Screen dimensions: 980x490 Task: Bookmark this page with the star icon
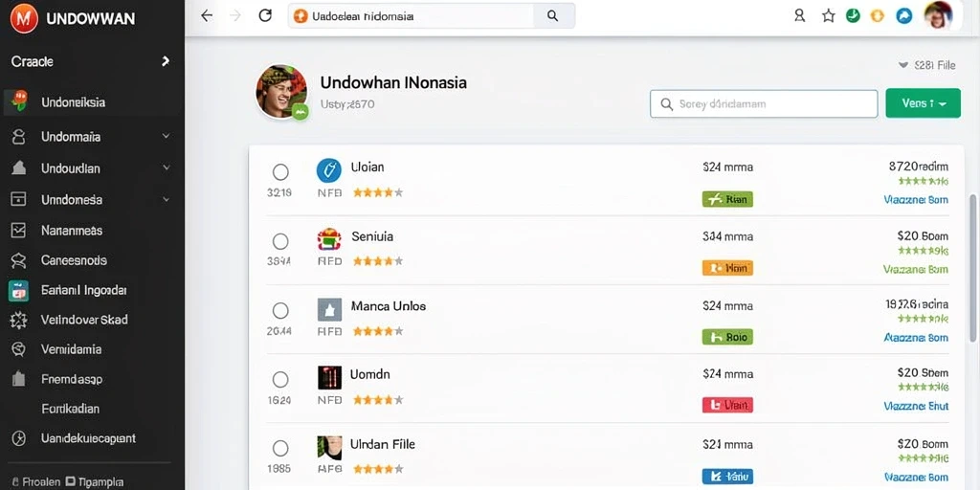828,15
